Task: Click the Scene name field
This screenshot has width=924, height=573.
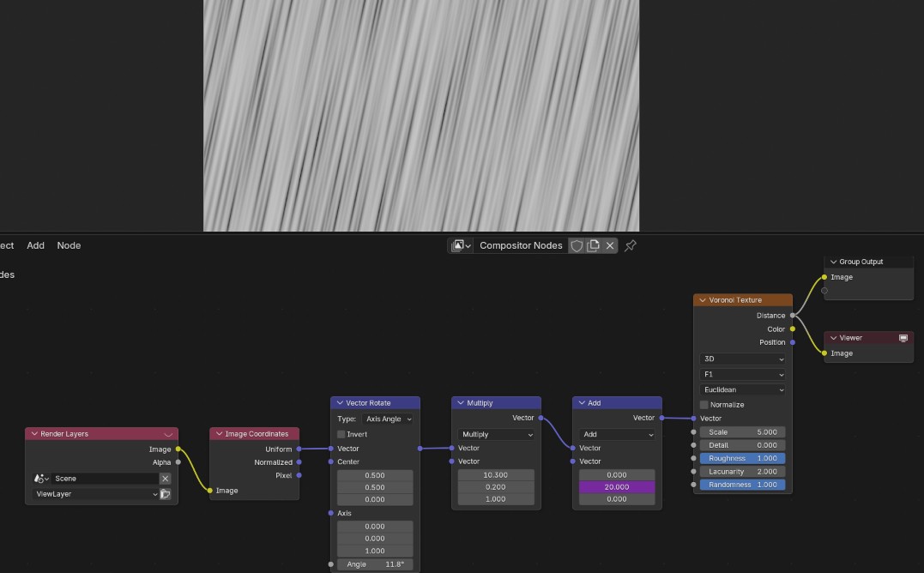Action: tap(106, 479)
